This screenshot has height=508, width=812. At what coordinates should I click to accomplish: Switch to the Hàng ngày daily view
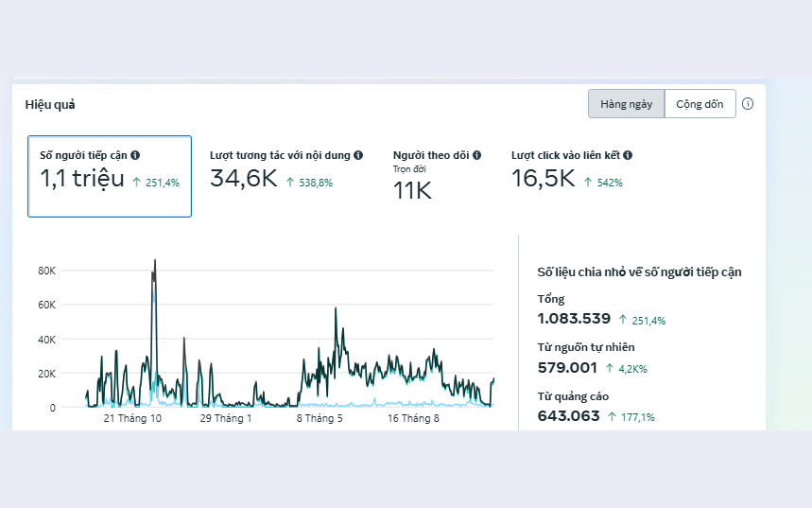(x=626, y=104)
